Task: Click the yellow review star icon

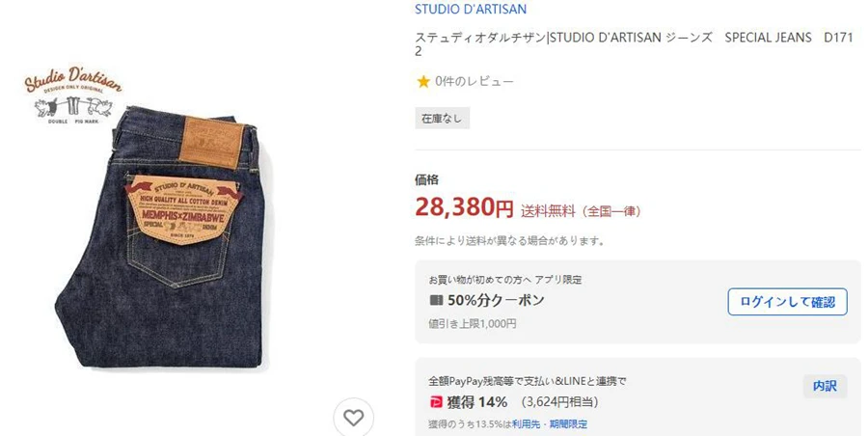Action: [x=423, y=82]
